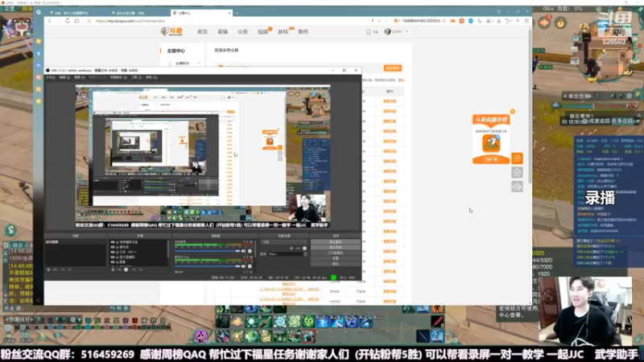
Task: Remove selected source with minus icon in OBS
Action: (119, 269)
